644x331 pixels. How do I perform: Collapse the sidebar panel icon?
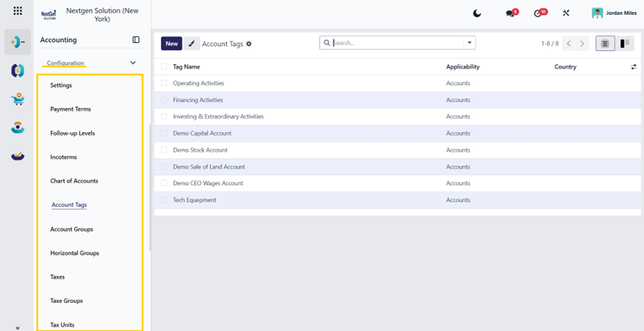136,40
